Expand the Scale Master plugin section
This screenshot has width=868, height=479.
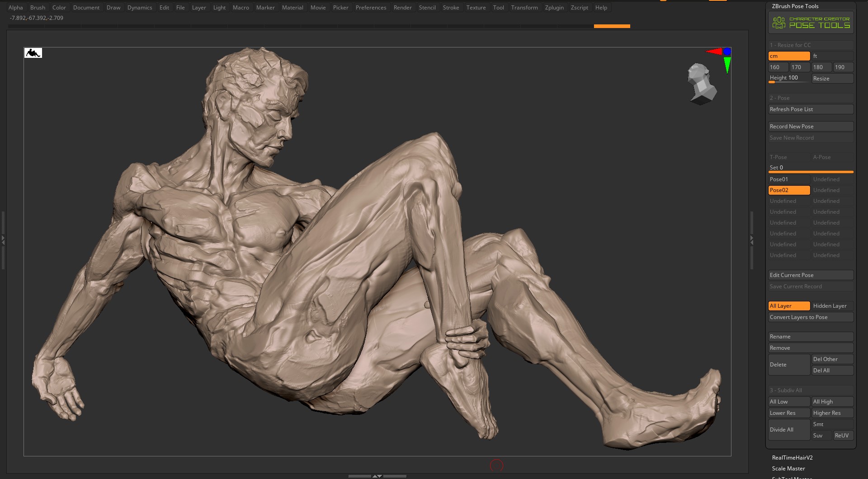788,469
